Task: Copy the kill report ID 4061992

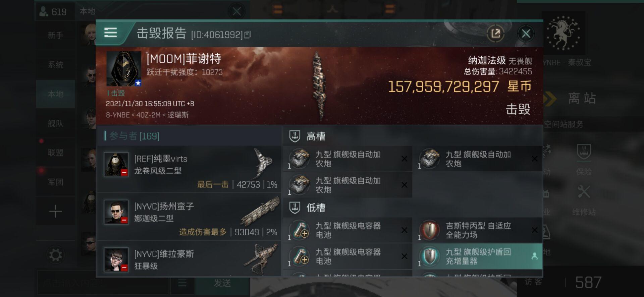Action: [x=248, y=35]
